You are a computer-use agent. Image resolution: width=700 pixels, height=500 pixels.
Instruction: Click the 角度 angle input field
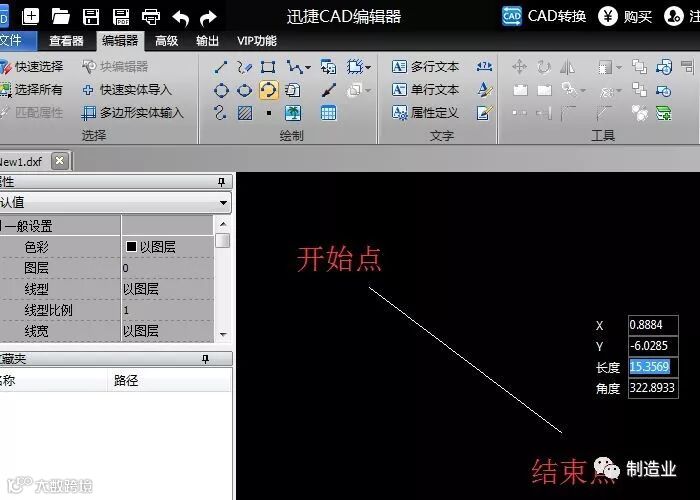point(653,388)
